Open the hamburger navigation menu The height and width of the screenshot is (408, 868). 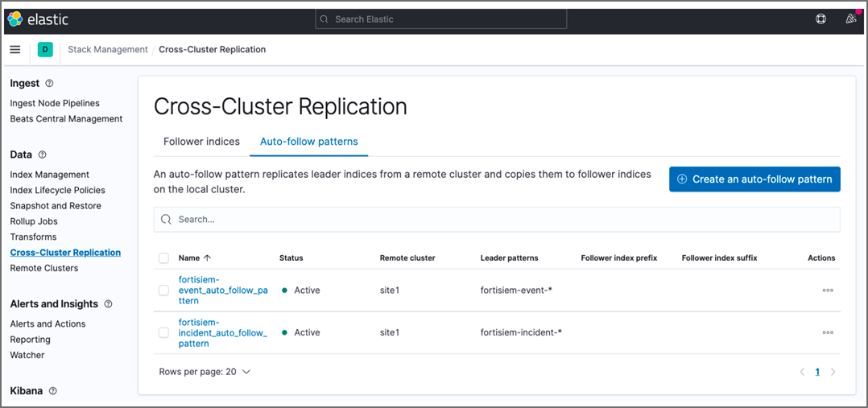pyautogui.click(x=14, y=50)
